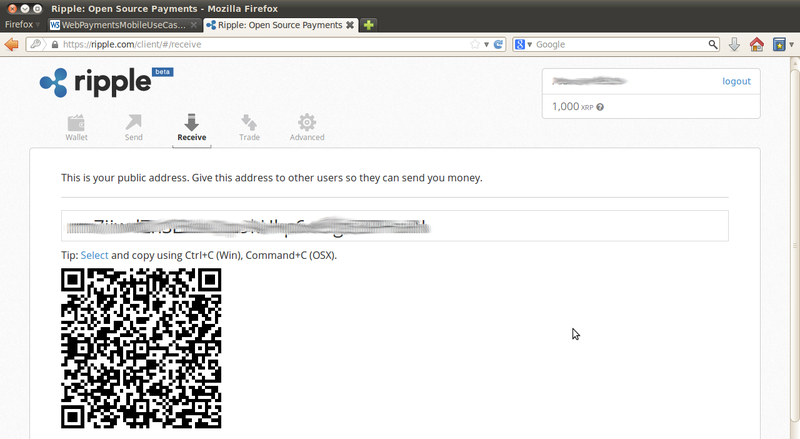Go to the Firefox home page icon
Screen dimensions: 800x439
click(757, 44)
